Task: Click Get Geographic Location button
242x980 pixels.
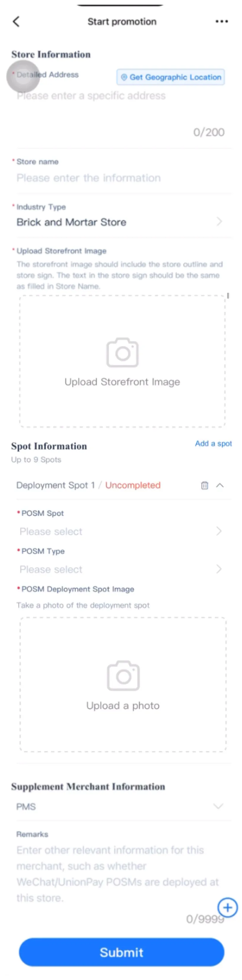Action: (171, 77)
